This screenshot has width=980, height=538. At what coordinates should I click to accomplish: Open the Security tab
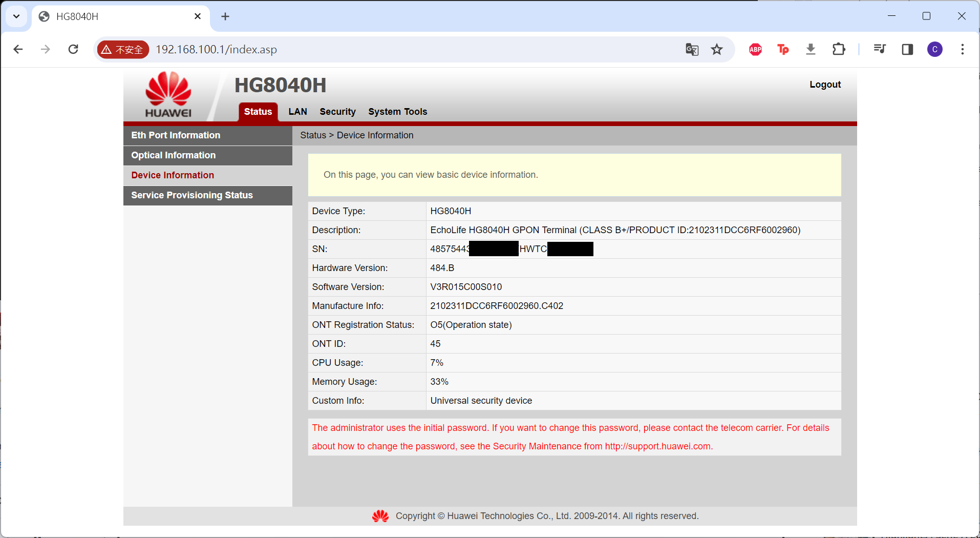(x=337, y=112)
